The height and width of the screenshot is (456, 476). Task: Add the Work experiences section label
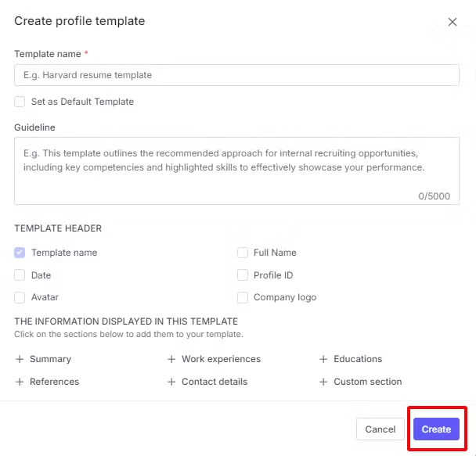221,359
